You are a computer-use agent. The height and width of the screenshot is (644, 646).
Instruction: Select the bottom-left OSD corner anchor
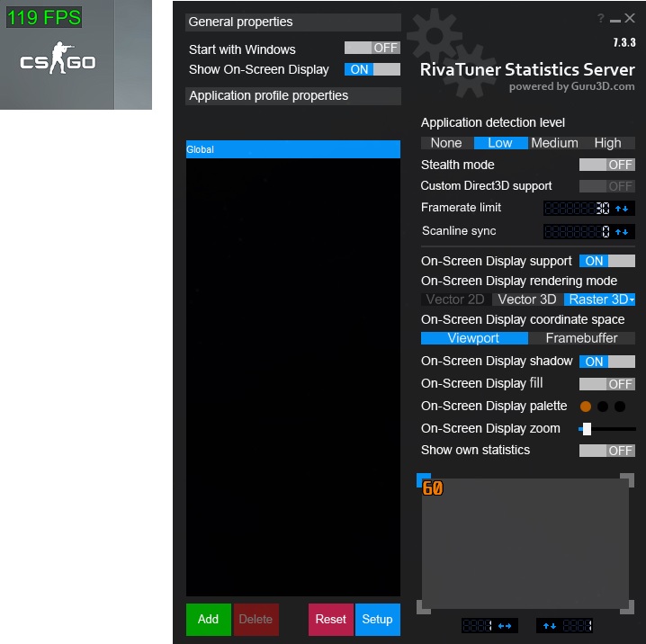click(423, 607)
